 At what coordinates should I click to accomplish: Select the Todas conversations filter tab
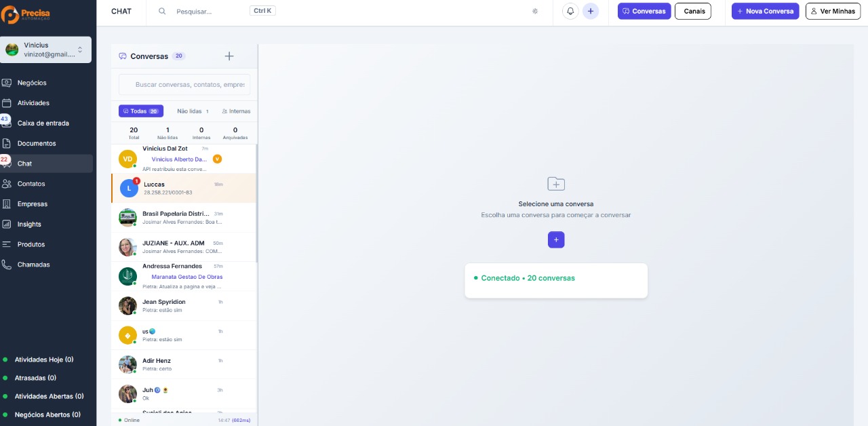(x=141, y=111)
